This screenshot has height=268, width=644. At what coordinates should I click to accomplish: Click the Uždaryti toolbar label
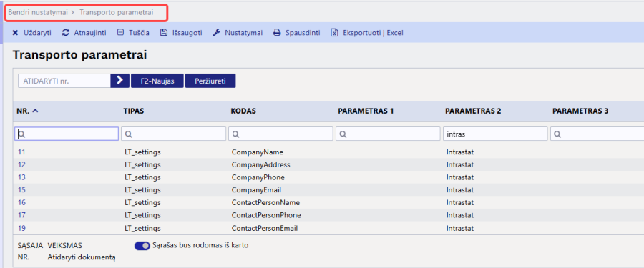point(37,33)
